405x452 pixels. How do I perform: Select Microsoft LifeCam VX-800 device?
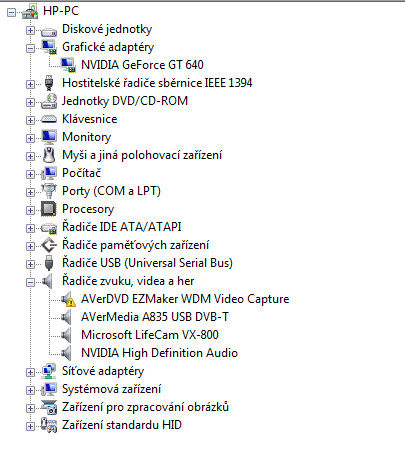pos(150,335)
